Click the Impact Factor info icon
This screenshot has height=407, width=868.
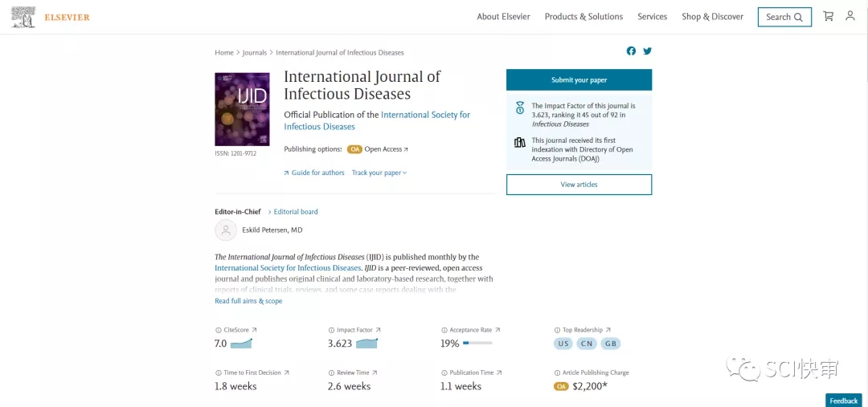coord(330,330)
